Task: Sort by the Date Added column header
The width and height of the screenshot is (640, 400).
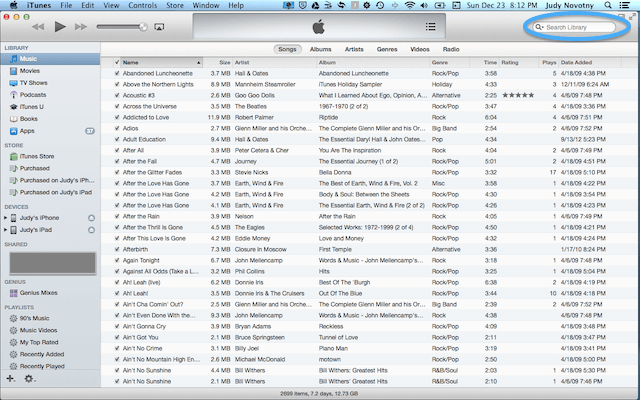Action: (590, 62)
